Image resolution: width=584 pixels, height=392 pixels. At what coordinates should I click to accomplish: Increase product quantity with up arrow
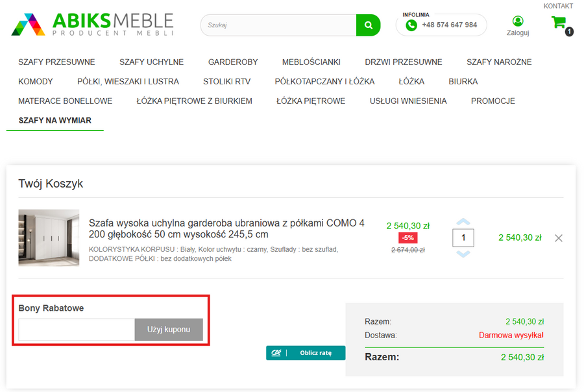463,222
